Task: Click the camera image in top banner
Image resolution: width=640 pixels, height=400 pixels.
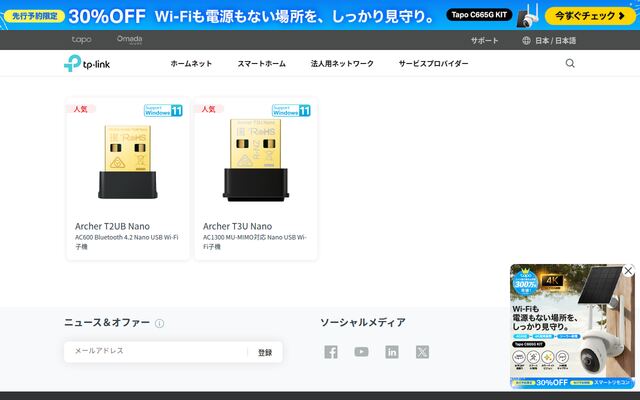Action: click(529, 16)
